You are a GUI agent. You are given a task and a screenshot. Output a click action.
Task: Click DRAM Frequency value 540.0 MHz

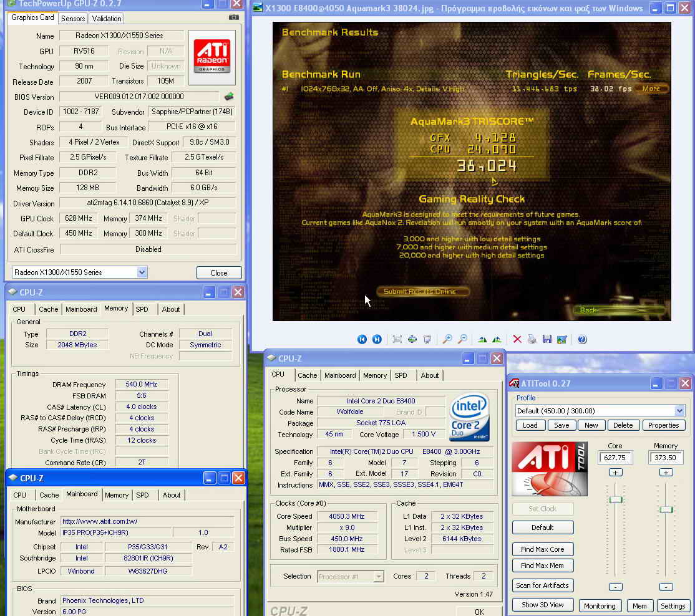[142, 385]
